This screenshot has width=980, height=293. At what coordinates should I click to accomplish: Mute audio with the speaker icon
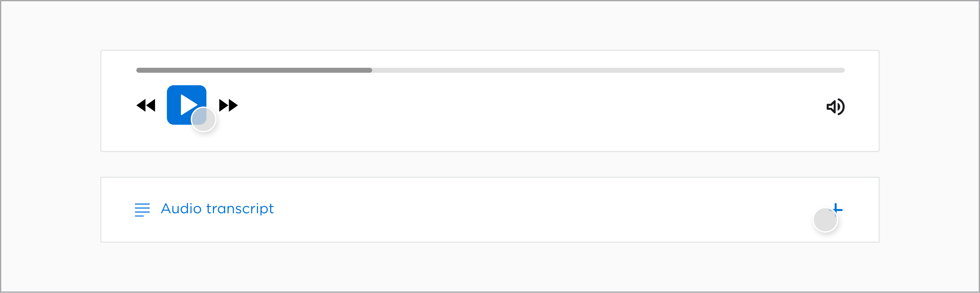click(835, 107)
